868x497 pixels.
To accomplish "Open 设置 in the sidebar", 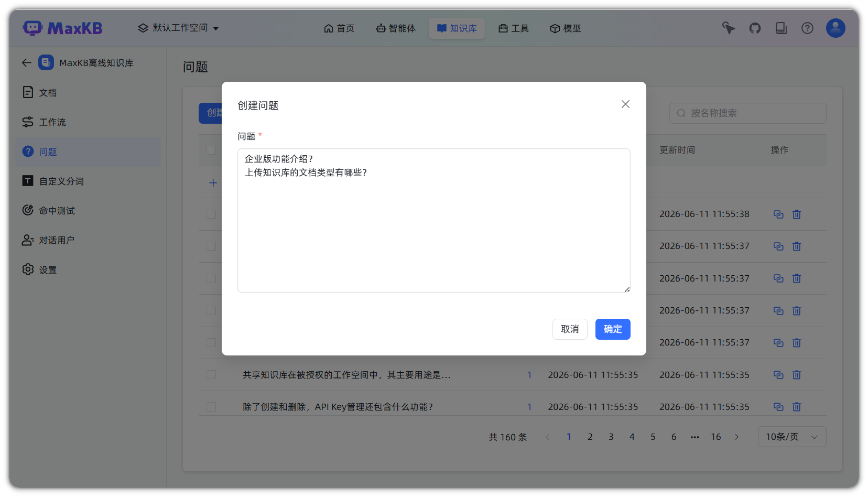I will click(88, 270).
